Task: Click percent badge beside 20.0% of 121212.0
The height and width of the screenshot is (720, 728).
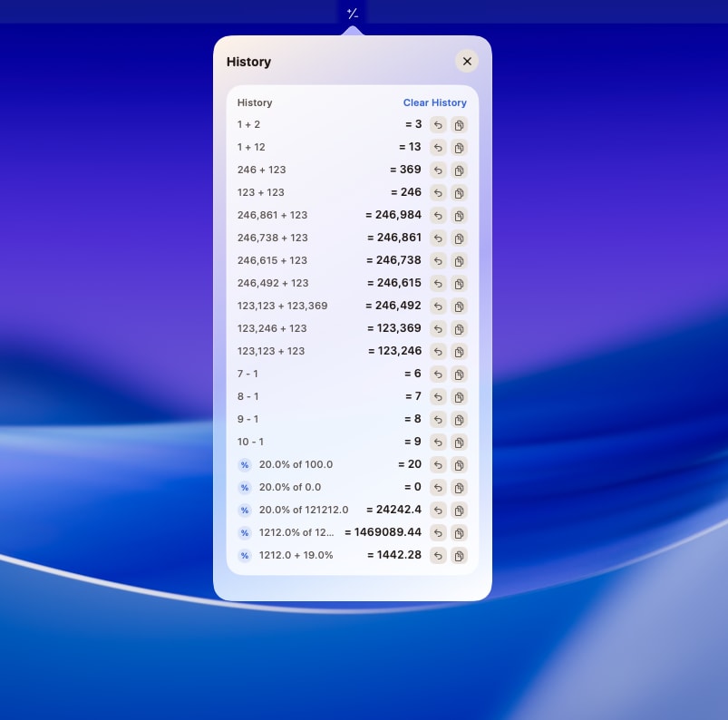Action: click(x=245, y=511)
